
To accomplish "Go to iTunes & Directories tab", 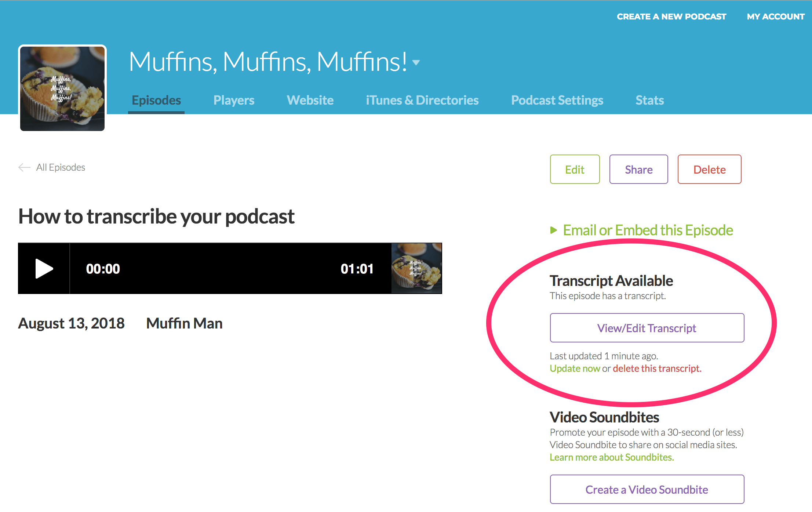I will point(422,100).
